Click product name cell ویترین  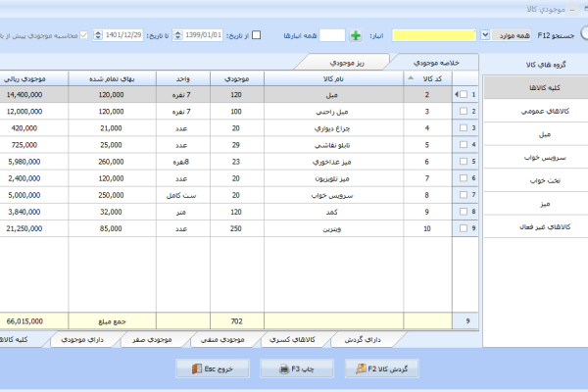(x=332, y=228)
